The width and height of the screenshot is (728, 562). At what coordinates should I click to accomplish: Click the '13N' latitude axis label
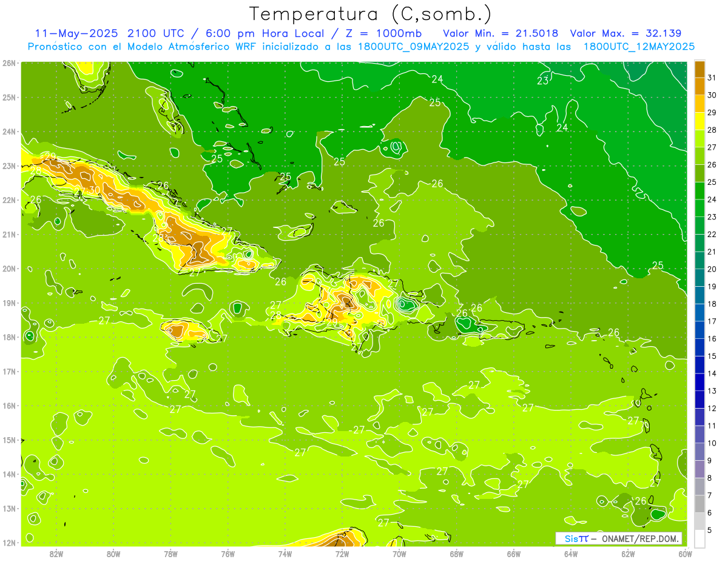[x=9, y=509]
